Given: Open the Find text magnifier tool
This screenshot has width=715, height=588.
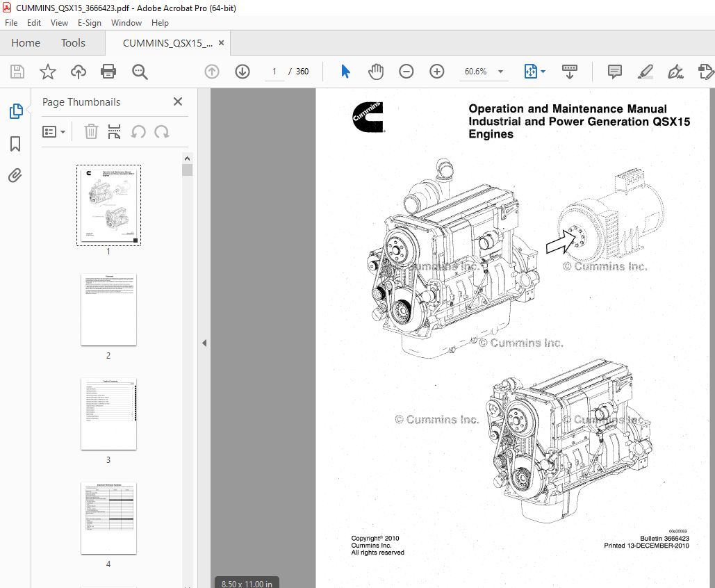Looking at the screenshot, I should pos(140,72).
